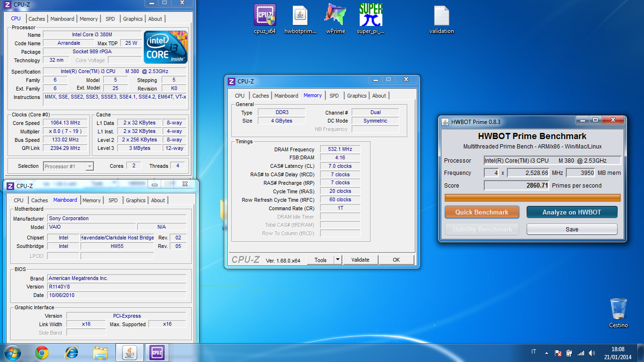
Task: Open the Windows Start menu orb
Action: pos(13,353)
